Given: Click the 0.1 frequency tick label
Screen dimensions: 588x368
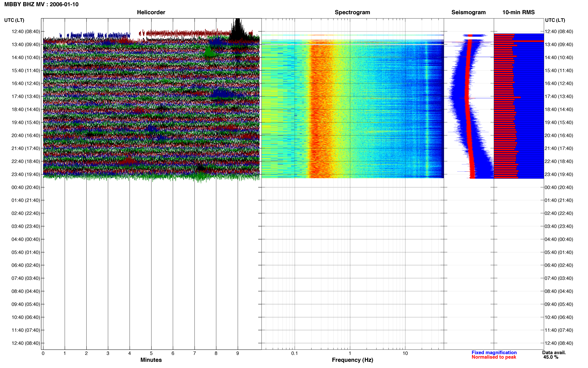Looking at the screenshot, I should coord(295,353).
